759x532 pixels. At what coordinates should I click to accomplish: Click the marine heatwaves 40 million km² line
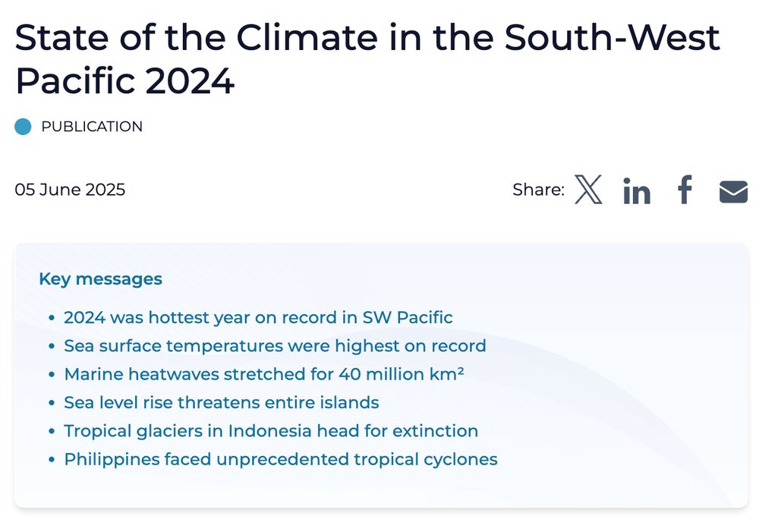pyautogui.click(x=264, y=374)
